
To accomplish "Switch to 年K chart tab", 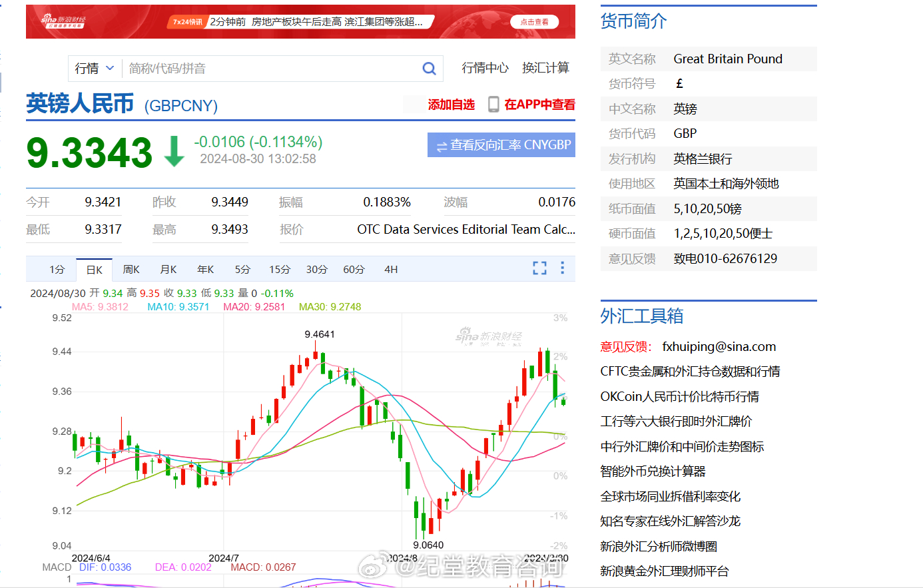I will pos(206,269).
